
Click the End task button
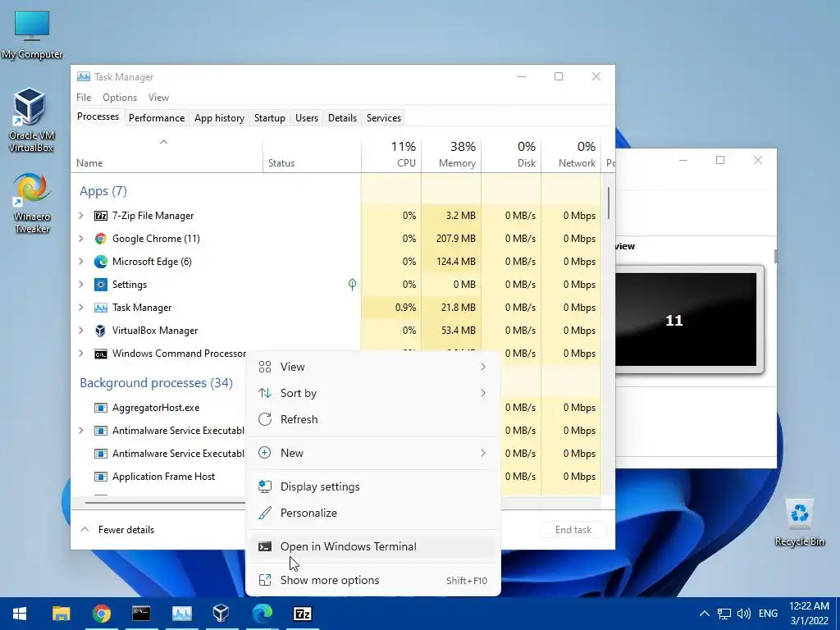click(573, 530)
